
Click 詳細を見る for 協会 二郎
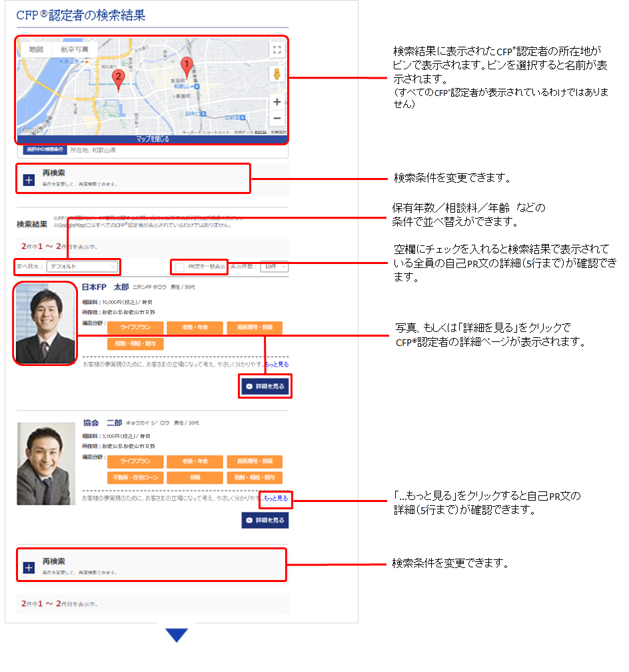point(265,520)
